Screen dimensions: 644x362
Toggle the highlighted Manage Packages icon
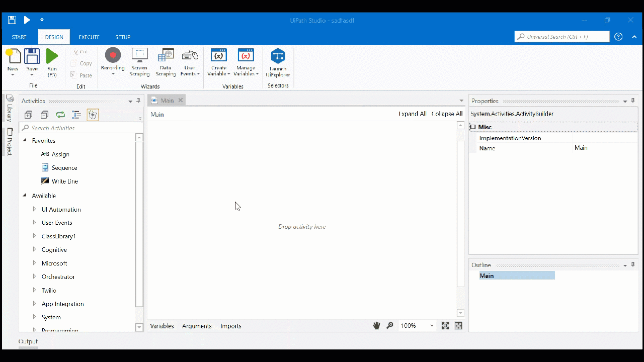coord(93,115)
